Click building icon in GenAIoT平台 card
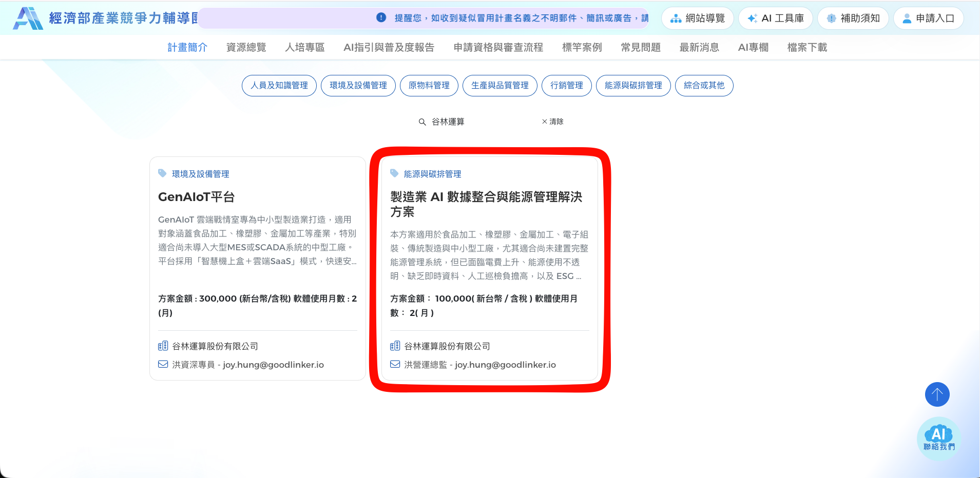This screenshot has height=478, width=980. pyautogui.click(x=163, y=346)
